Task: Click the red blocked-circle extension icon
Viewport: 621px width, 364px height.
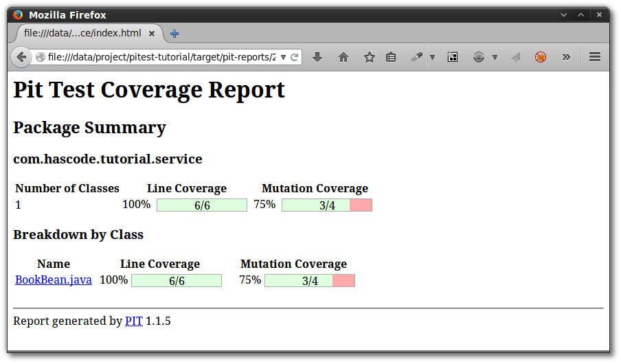Action: (541, 57)
